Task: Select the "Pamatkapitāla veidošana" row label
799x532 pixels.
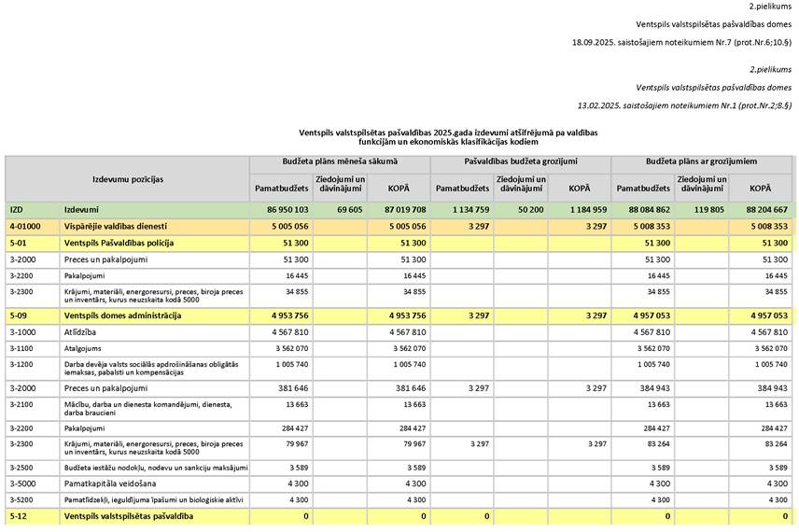Action: pyautogui.click(x=110, y=483)
